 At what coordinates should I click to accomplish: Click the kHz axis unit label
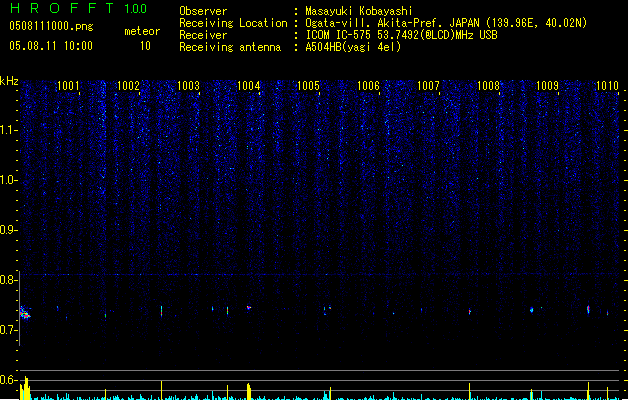tap(9, 81)
